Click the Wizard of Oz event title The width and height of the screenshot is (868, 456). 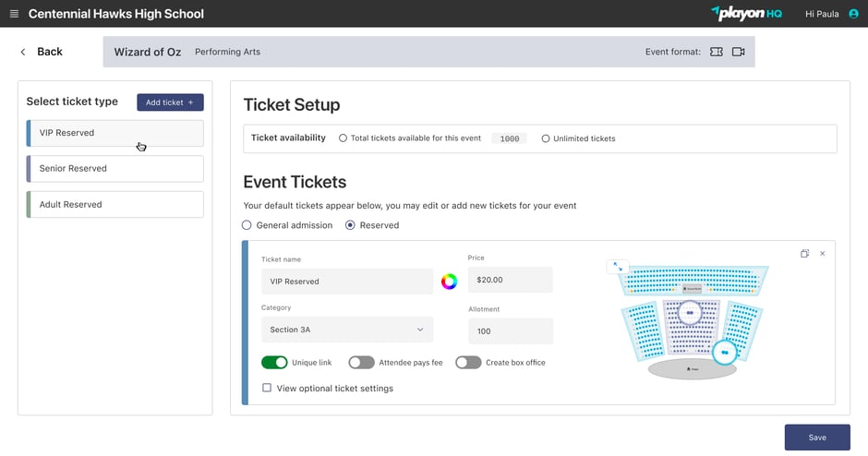click(x=147, y=52)
